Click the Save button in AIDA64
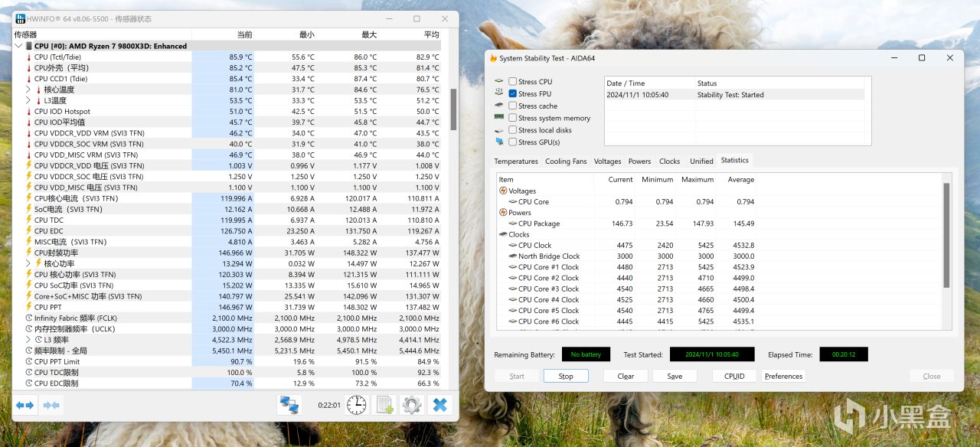 point(675,376)
